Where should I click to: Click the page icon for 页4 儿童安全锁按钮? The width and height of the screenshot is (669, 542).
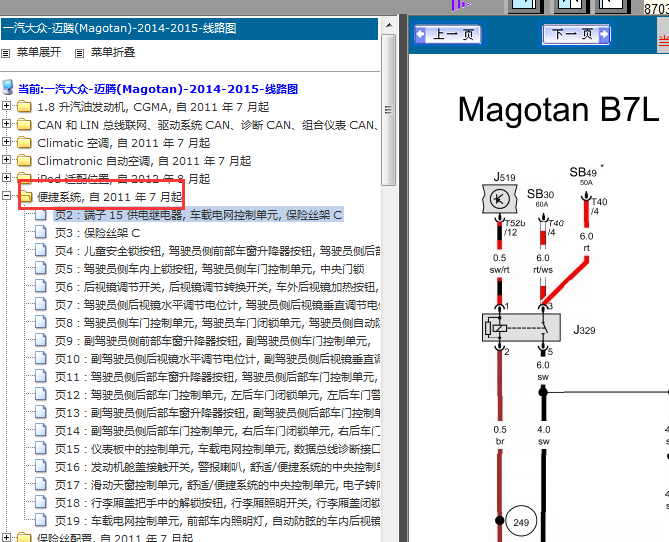point(41,250)
